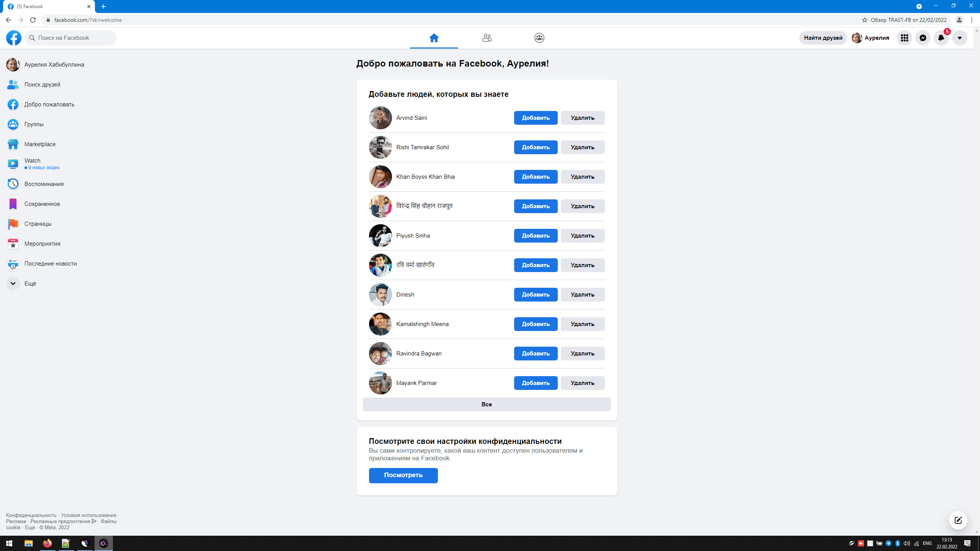Add Piyush Sinha as a friend
The height and width of the screenshot is (551, 980).
click(x=536, y=236)
